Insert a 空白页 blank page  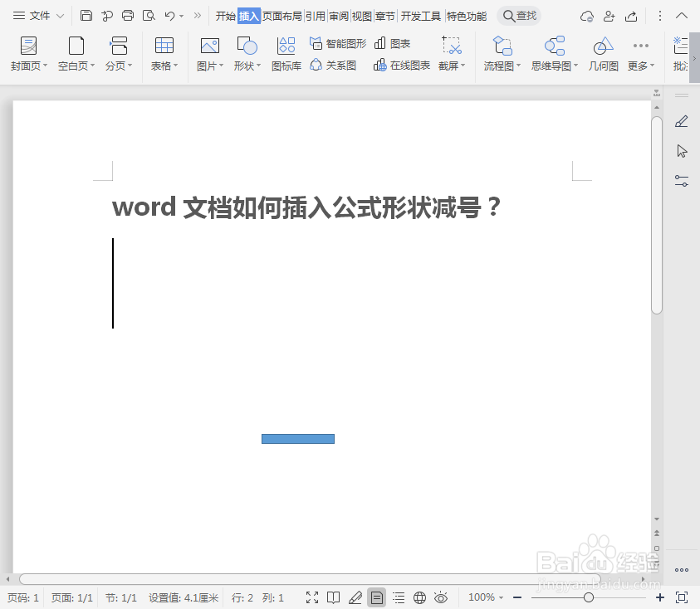[x=76, y=54]
